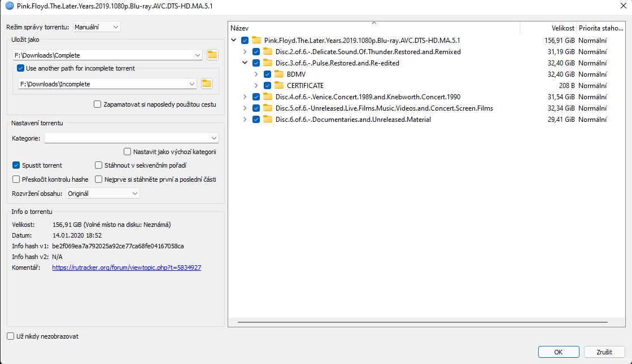
Task: Click folder icon of Disc.2.of.6 Delicate Sound Of Thunder
Action: click(268, 51)
